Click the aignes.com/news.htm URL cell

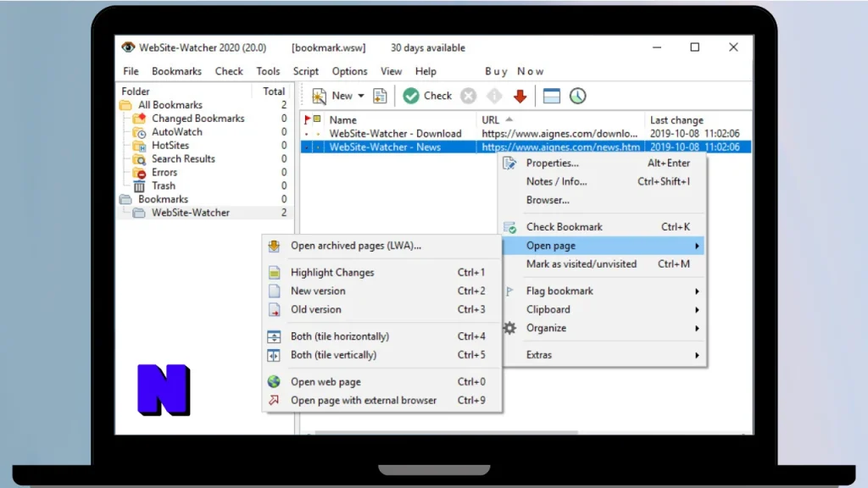coord(560,147)
